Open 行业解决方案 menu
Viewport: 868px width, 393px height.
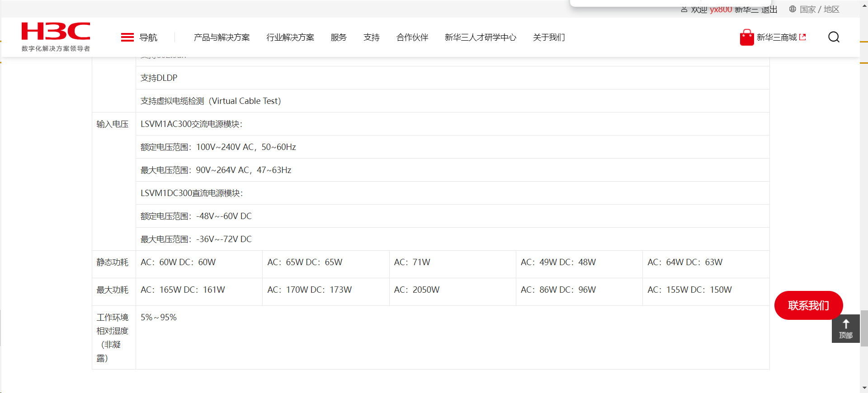[x=290, y=37]
